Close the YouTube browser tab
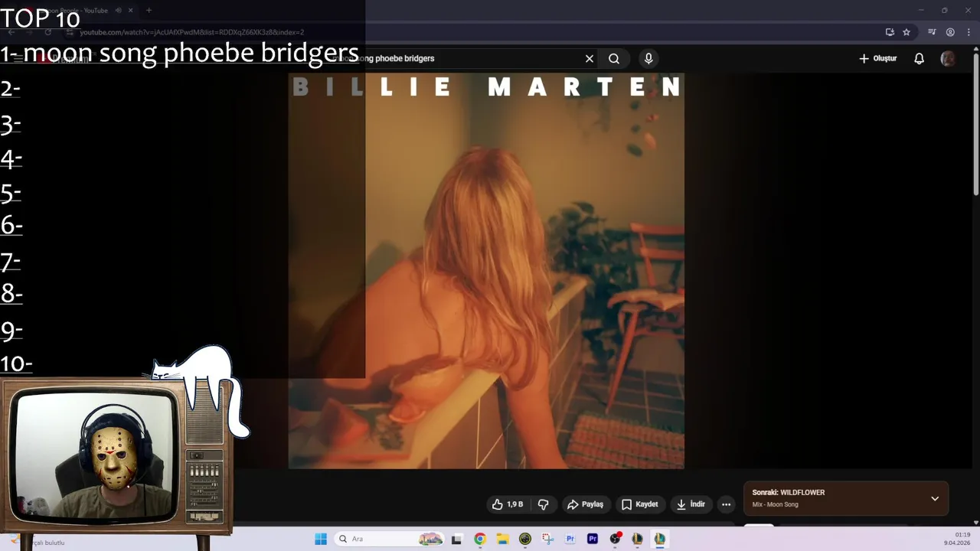980x551 pixels. coord(131,11)
